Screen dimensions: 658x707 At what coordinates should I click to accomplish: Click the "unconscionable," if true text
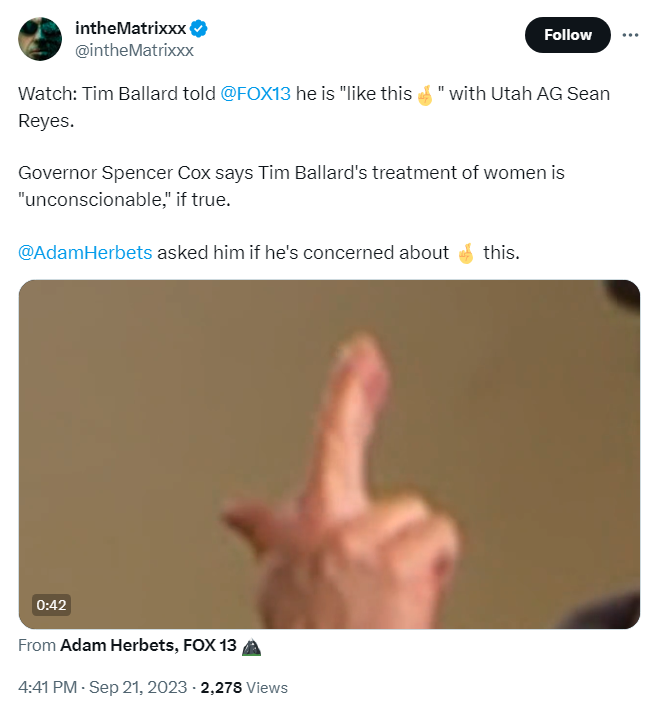coord(124,199)
